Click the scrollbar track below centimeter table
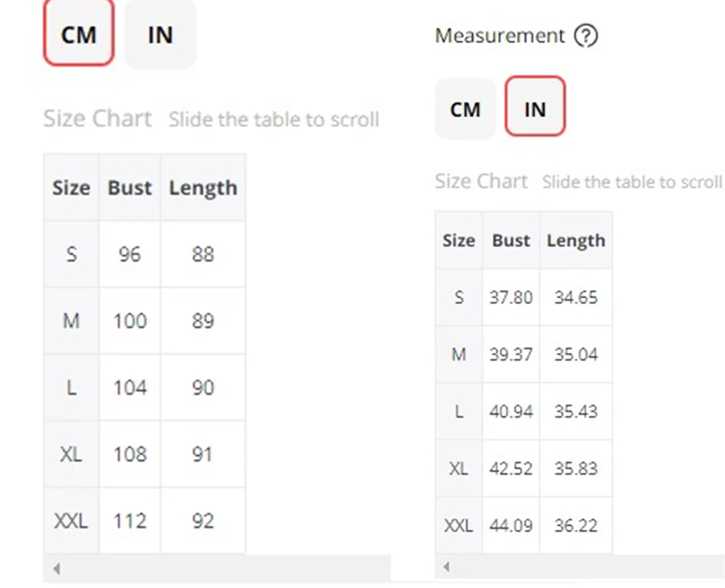This screenshot has width=725, height=588. click(223, 569)
